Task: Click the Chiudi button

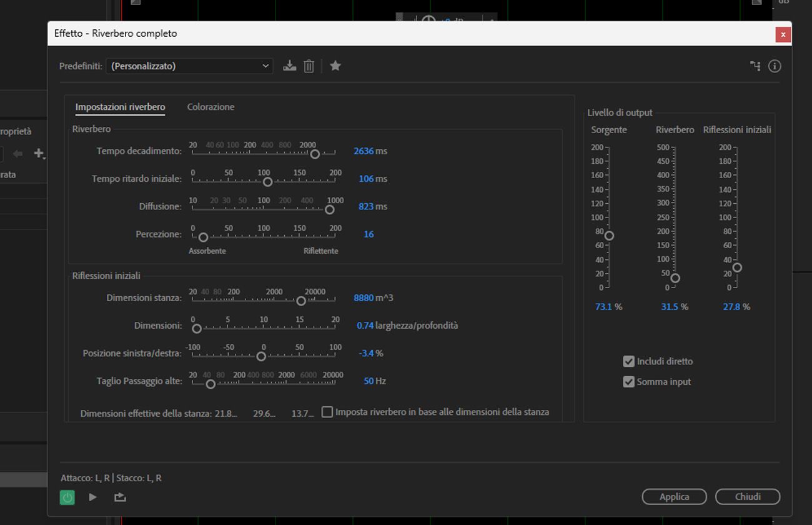Action: click(748, 497)
